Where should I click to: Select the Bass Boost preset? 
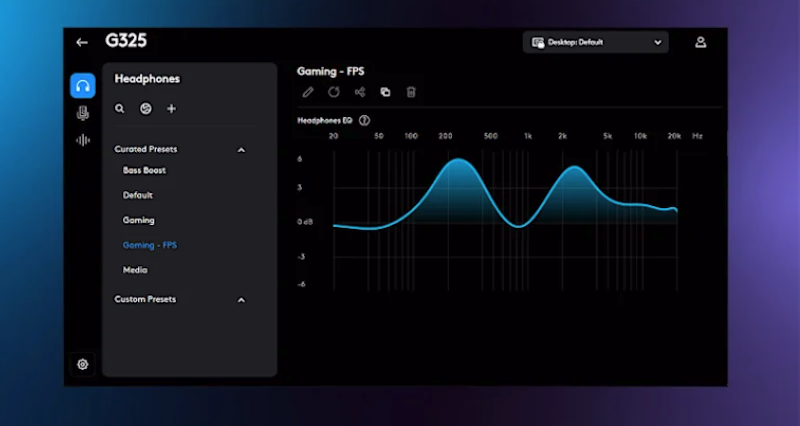click(x=144, y=170)
